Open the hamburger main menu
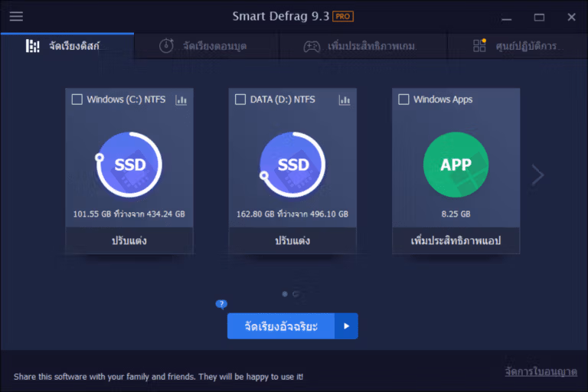 coord(16,16)
